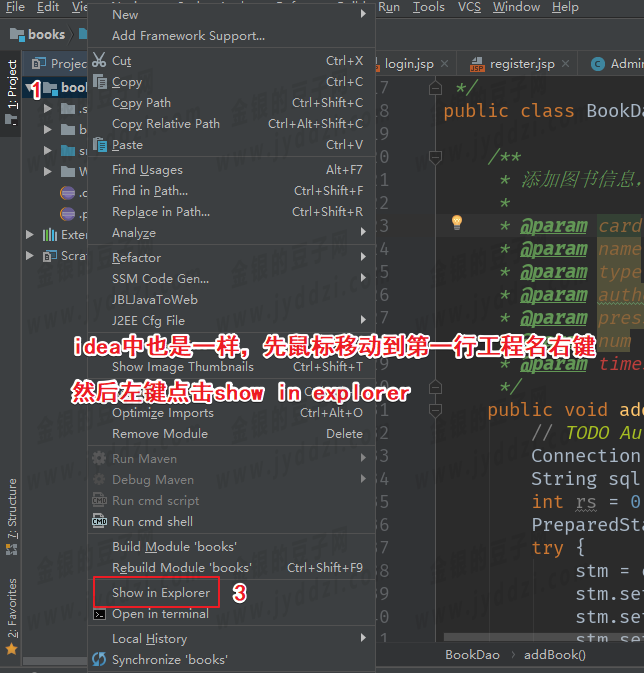Click the lightbulb intention icon in editor
Image resolution: width=644 pixels, height=673 pixels.
457,222
